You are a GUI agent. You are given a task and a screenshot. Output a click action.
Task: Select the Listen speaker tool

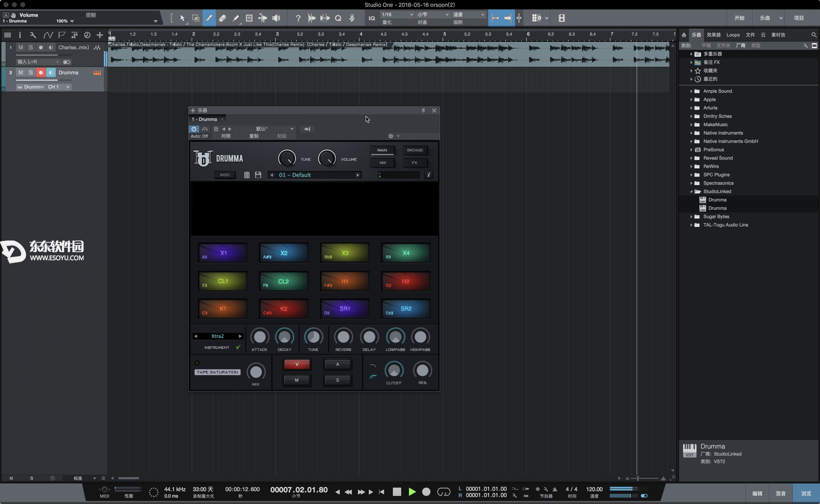point(276,18)
